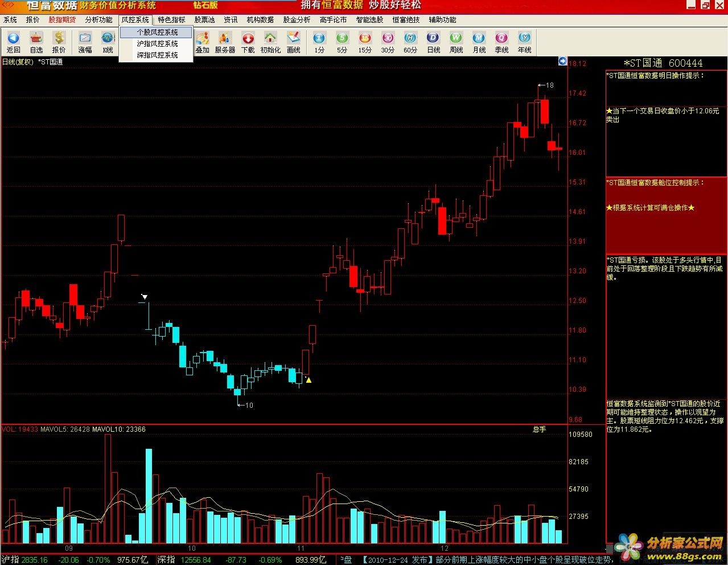This screenshot has width=728, height=565.
Task: Click the MAVOL10: 23366 label
Action: (x=119, y=429)
